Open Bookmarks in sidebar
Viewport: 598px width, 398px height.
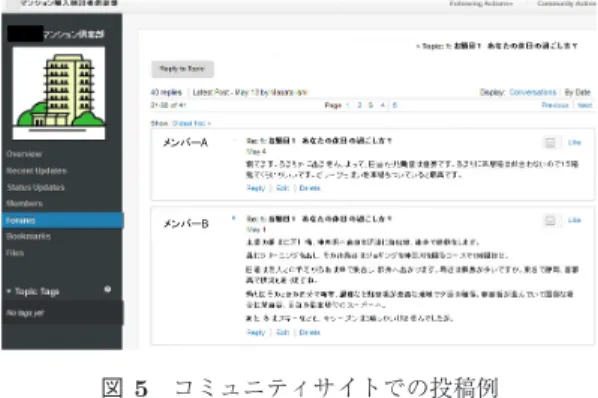tap(28, 236)
